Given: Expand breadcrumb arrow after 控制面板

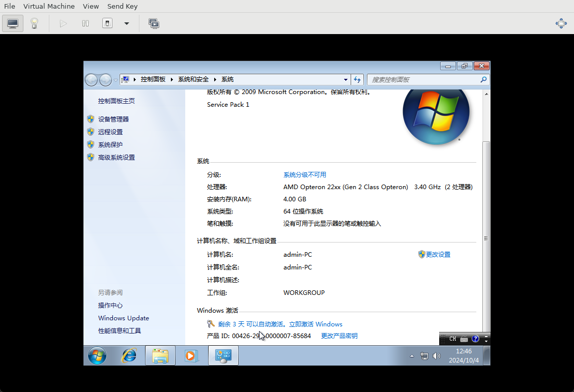Looking at the screenshot, I should click(171, 79).
